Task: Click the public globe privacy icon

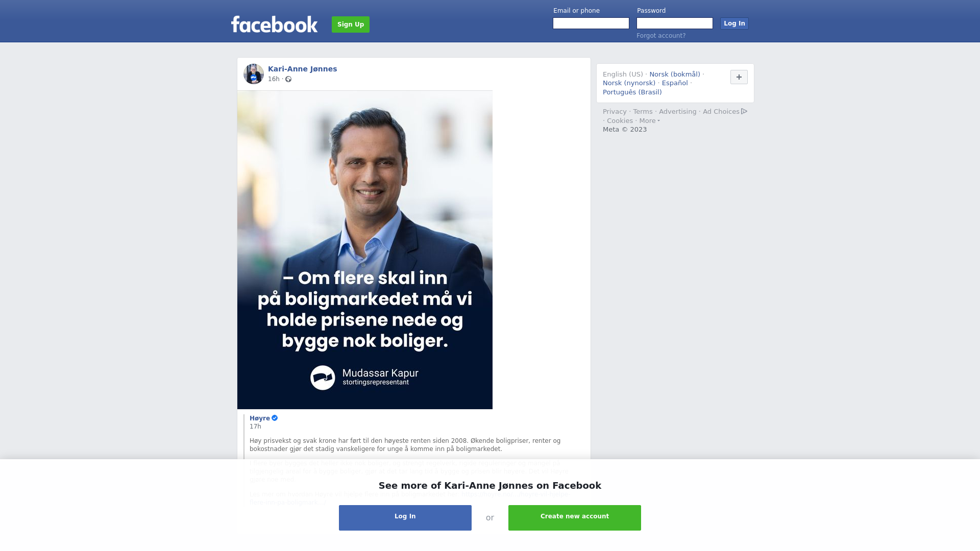Action: point(288,79)
